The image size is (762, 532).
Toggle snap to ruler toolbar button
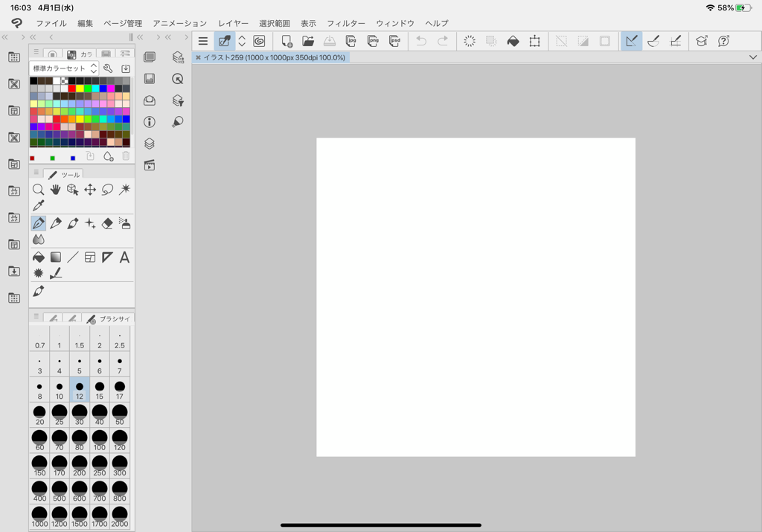631,42
